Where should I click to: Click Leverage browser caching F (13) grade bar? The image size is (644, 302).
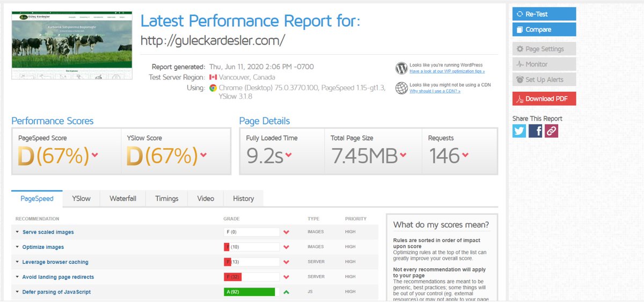pyautogui.click(x=252, y=262)
